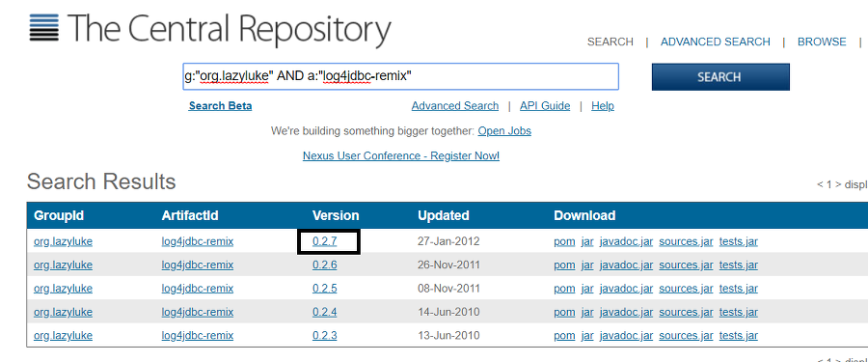
Task: Download jar for version 0.2.3
Action: [x=587, y=335]
